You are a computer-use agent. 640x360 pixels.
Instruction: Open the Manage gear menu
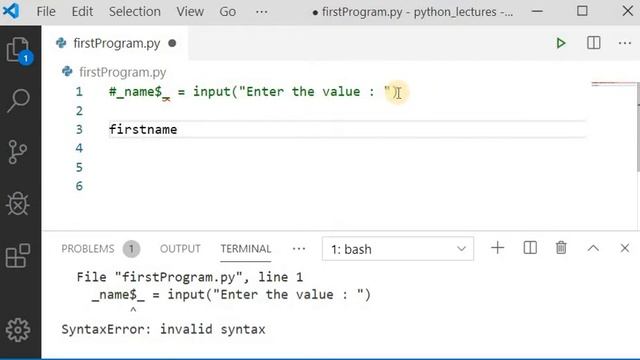tap(18, 330)
